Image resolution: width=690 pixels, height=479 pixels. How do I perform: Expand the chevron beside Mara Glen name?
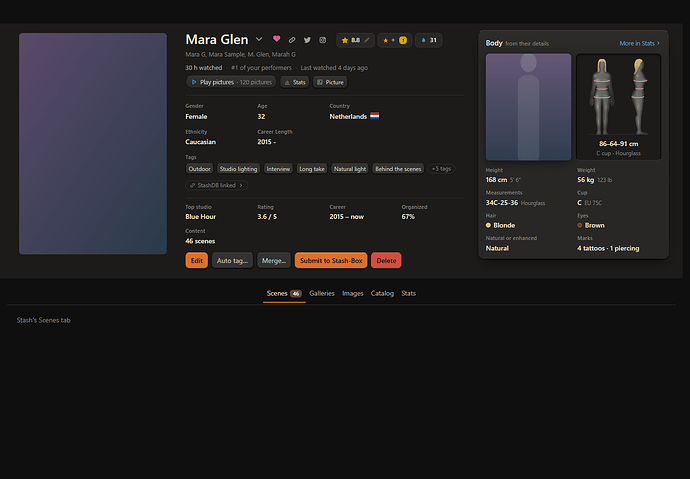[259, 39]
